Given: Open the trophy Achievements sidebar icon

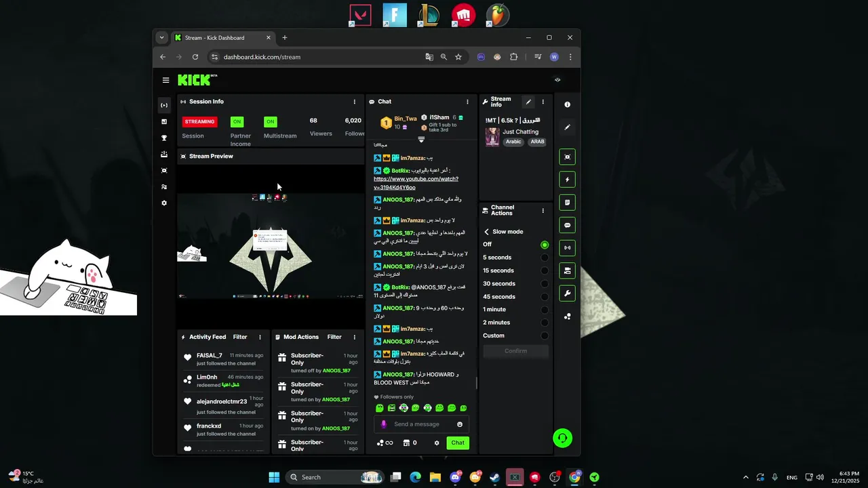Looking at the screenshot, I should [164, 138].
